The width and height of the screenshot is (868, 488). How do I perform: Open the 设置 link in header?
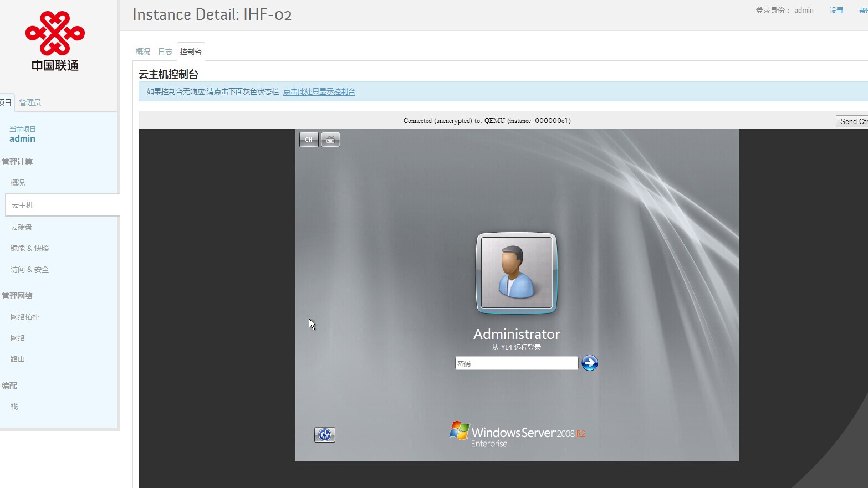pyautogui.click(x=836, y=10)
